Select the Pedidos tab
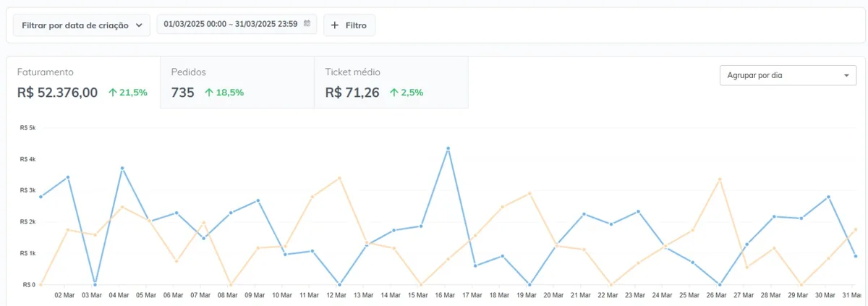868x306 pixels. tap(237, 82)
